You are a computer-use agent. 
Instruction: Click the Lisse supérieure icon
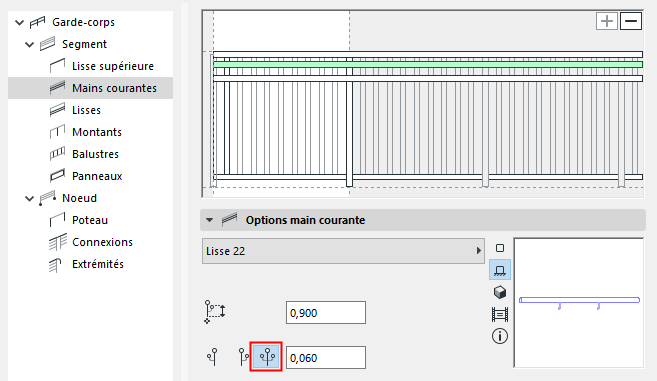point(57,66)
